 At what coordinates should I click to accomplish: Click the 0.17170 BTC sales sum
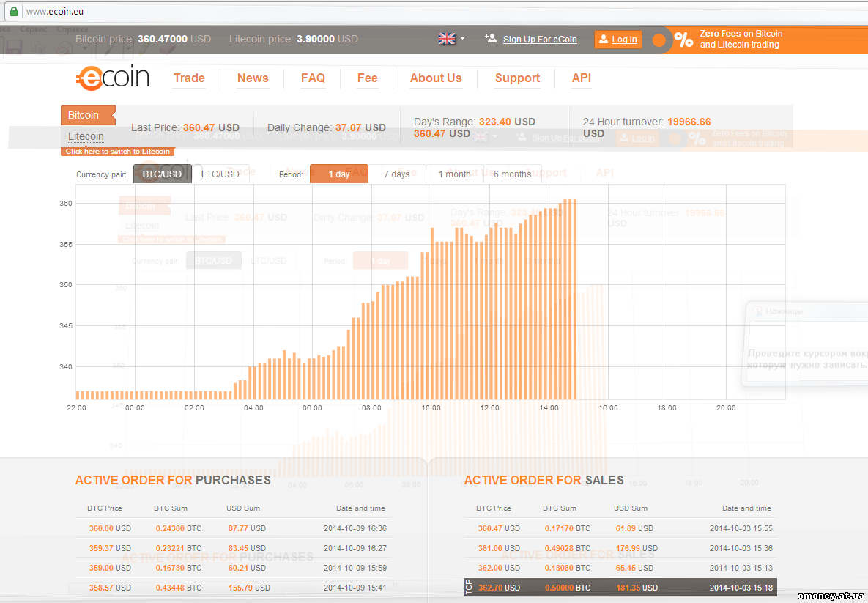(x=568, y=528)
